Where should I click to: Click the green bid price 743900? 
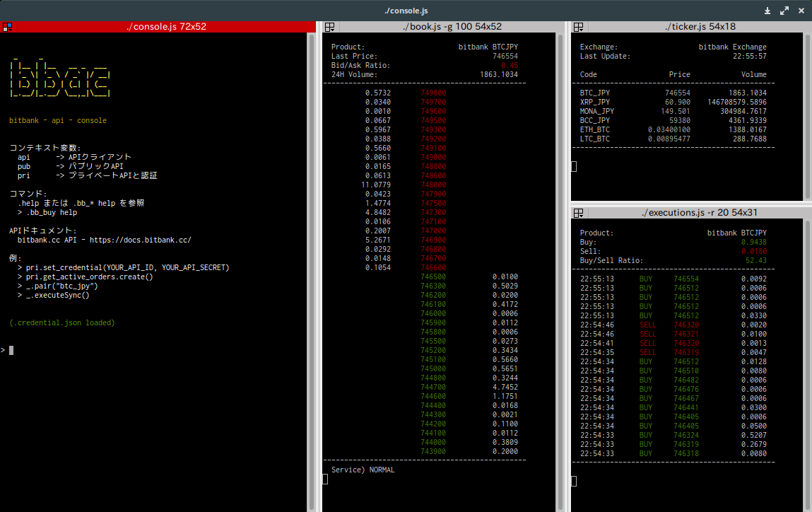click(x=433, y=451)
